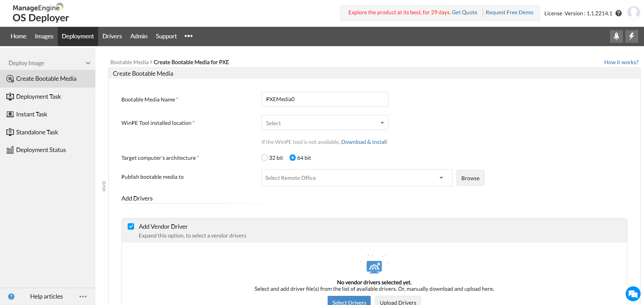Open the more options dots in the navbar
The width and height of the screenshot is (644, 305).
[x=188, y=36]
